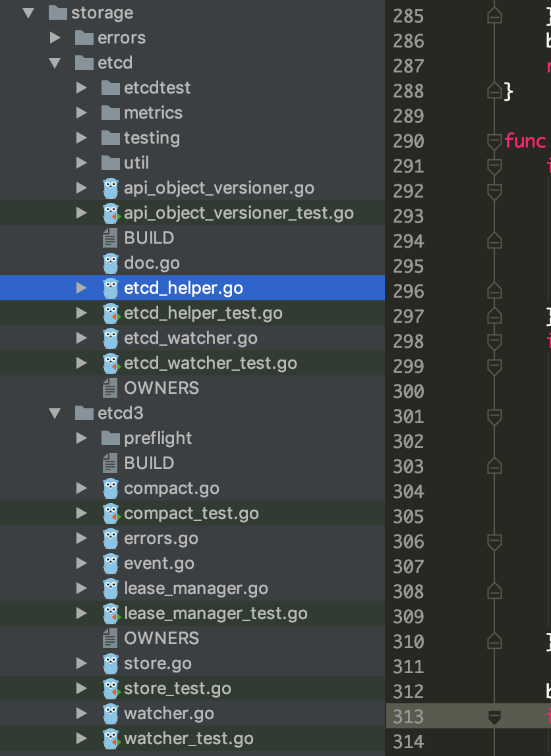Click the BUILD file icon under etcd
551x756 pixels.
pyautogui.click(x=110, y=238)
